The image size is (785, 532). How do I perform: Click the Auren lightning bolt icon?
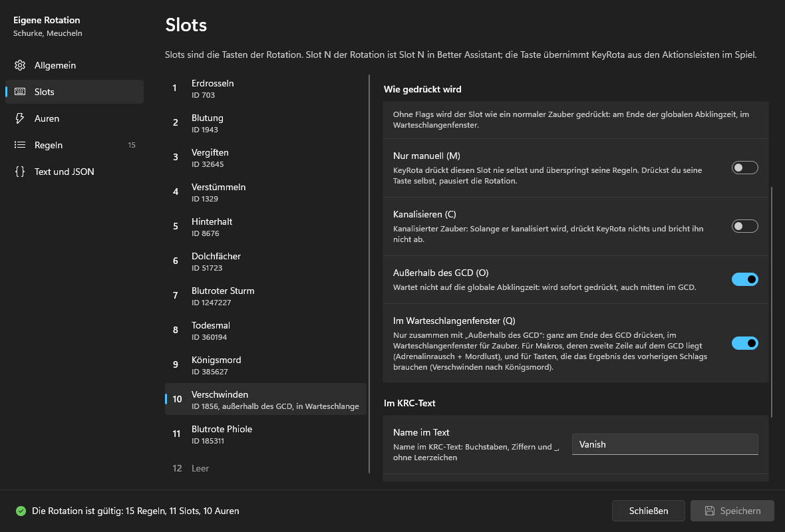point(20,118)
